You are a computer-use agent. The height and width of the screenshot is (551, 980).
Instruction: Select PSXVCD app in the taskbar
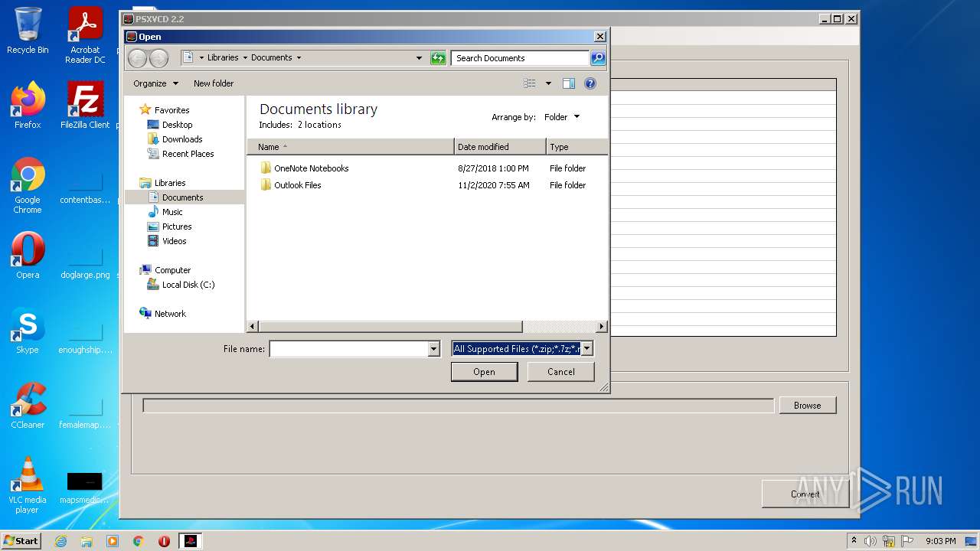pos(190,541)
